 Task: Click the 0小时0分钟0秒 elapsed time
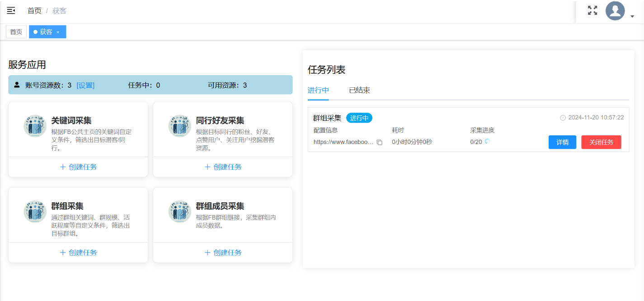(x=412, y=142)
